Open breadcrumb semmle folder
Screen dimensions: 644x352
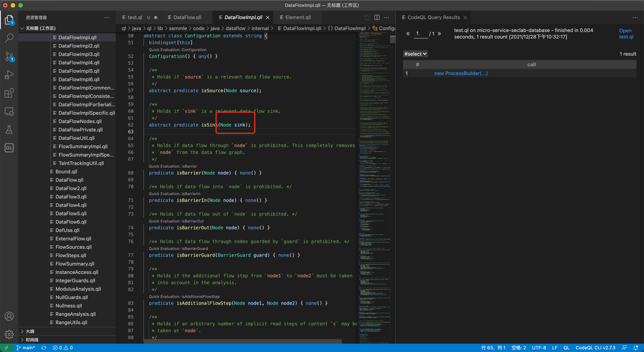tap(178, 28)
